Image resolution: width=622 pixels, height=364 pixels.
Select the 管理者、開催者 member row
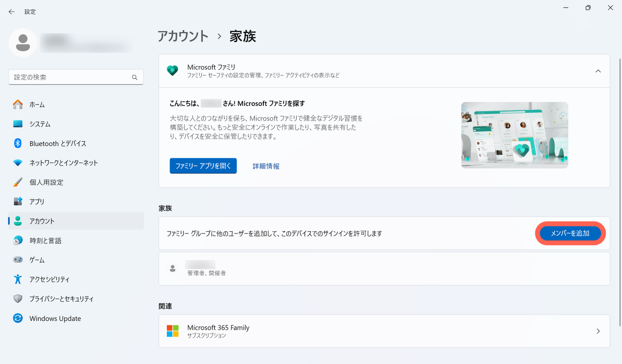tap(384, 268)
